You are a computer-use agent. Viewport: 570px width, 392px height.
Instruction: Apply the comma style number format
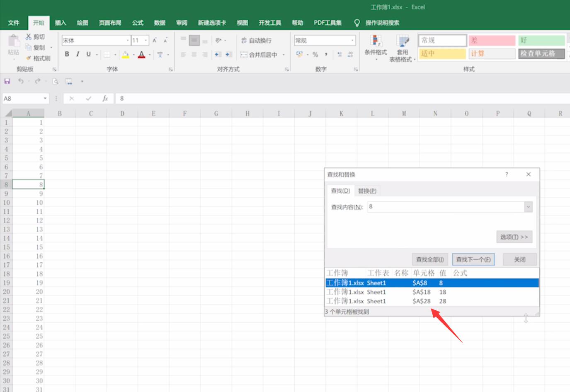[326, 54]
